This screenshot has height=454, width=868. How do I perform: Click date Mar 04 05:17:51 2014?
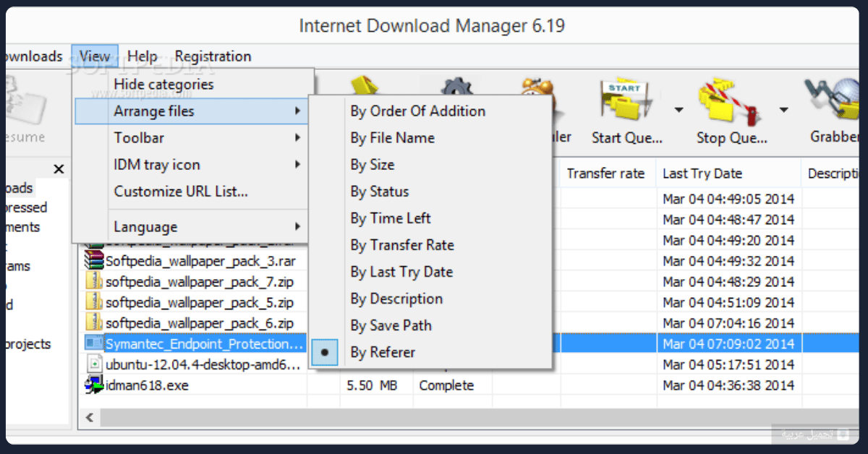click(728, 365)
